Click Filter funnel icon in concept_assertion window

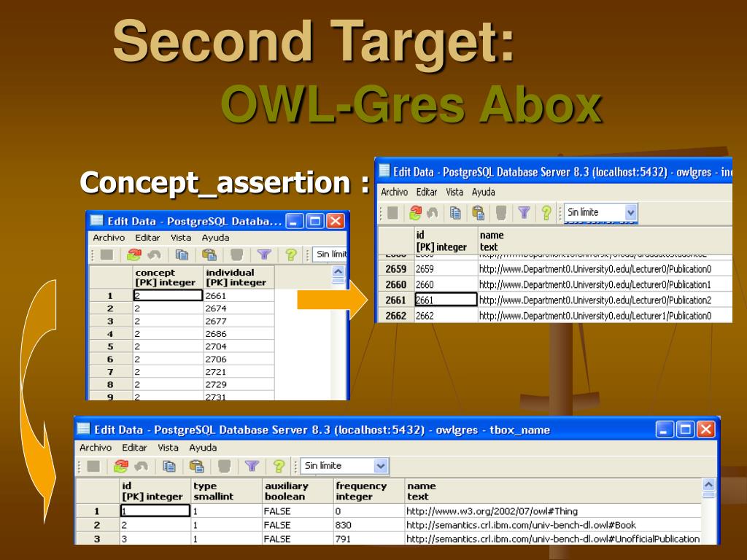264,254
